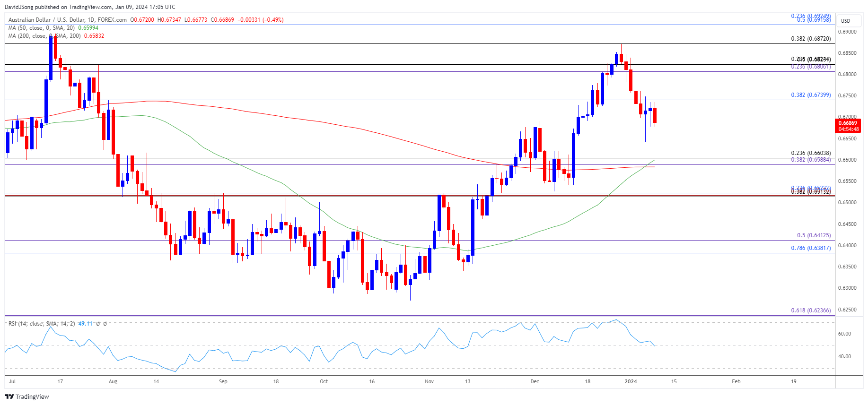The width and height of the screenshot is (868, 405).
Task: Click the Dec label on the time axis
Action: [535, 381]
